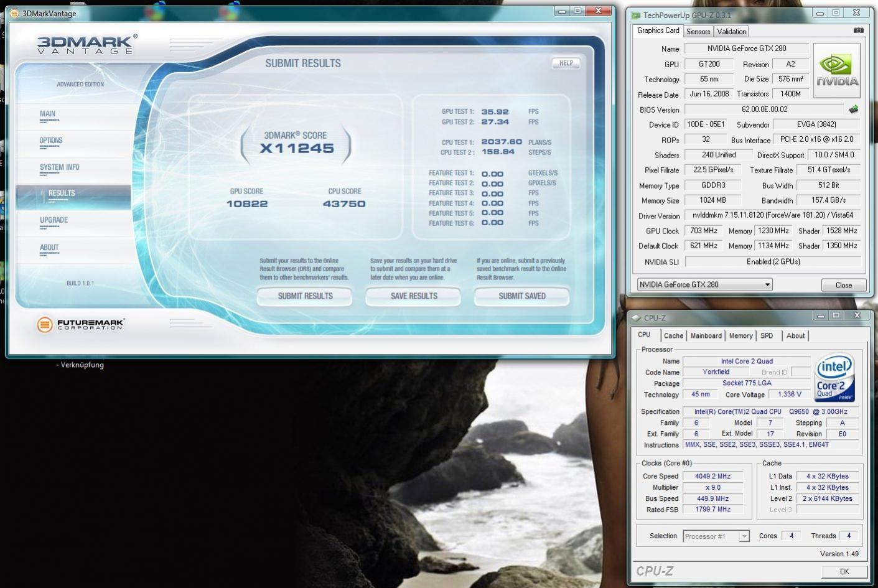Screen dimensions: 878x588
Task: Click the GPU Test 1 value 35.92
Action: point(495,112)
